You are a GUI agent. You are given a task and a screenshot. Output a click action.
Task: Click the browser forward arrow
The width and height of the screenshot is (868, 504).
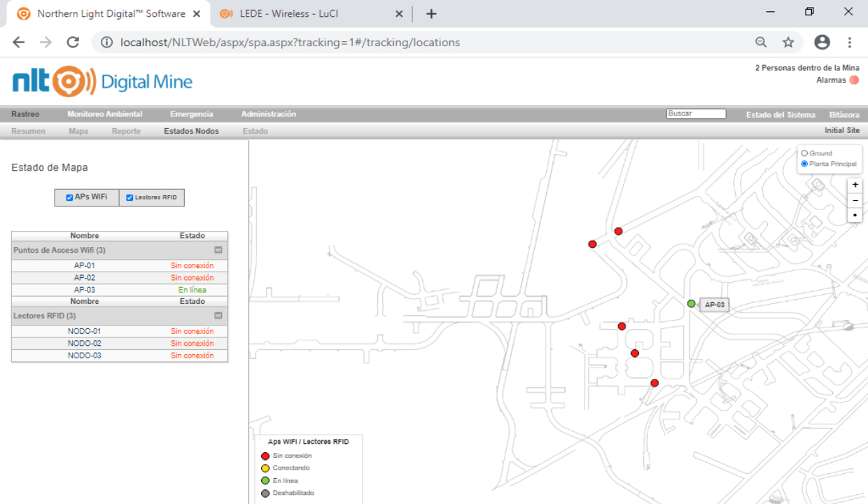point(45,43)
